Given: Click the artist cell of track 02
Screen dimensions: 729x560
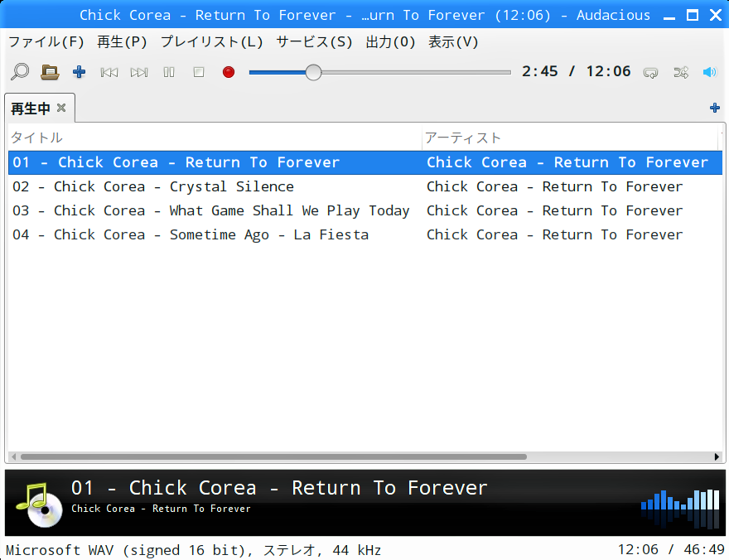Looking at the screenshot, I should click(555, 186).
